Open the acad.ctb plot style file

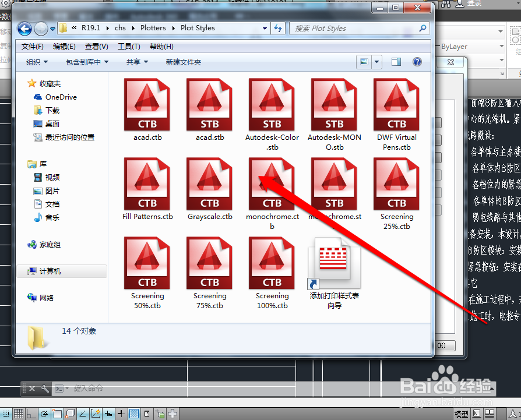click(147, 110)
